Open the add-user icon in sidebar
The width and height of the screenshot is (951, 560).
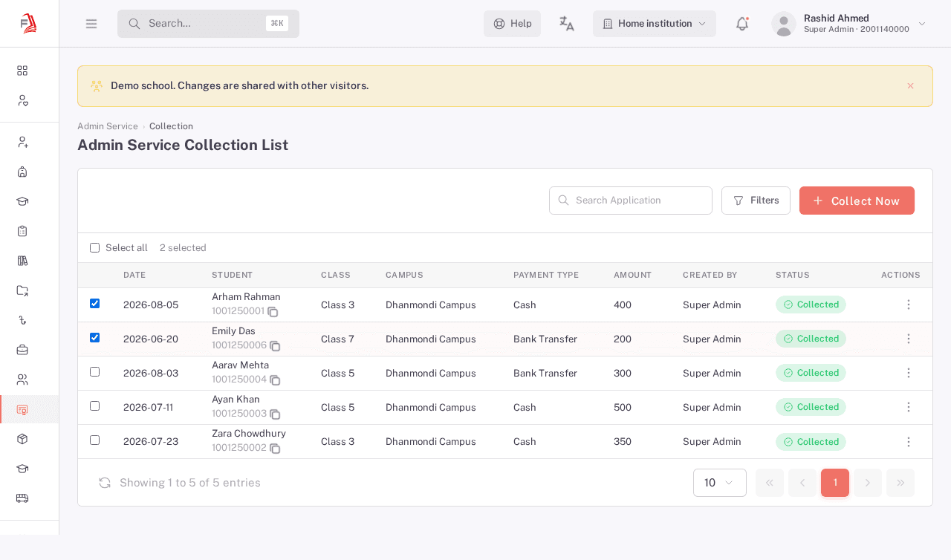22,142
